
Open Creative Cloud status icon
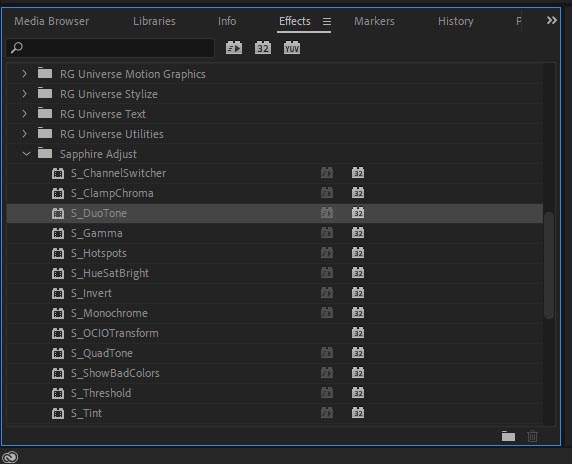(x=10, y=457)
